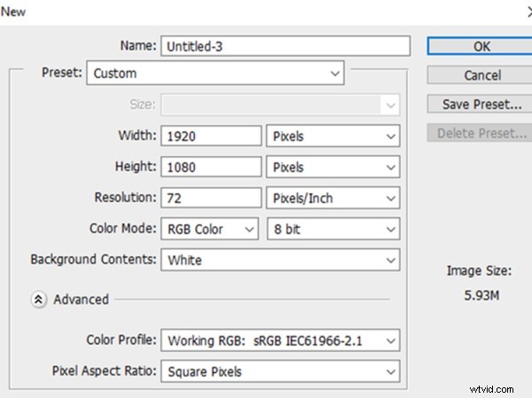Expand the Color Mode RGB Color dropdown
This screenshot has width=532, height=398.
(x=211, y=229)
